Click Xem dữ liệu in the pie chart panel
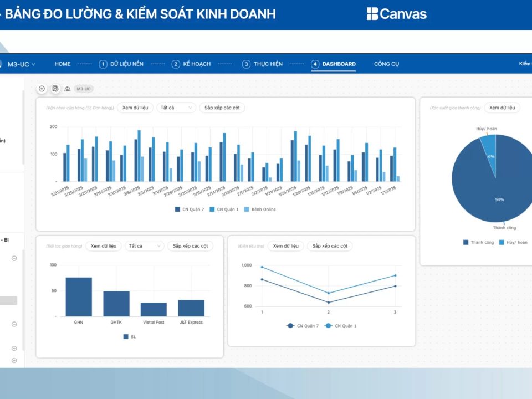The image size is (532, 399). click(502, 108)
